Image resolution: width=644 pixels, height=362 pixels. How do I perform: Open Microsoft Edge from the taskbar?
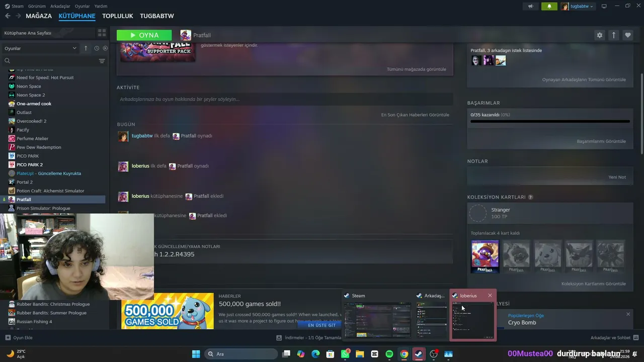coord(315,354)
